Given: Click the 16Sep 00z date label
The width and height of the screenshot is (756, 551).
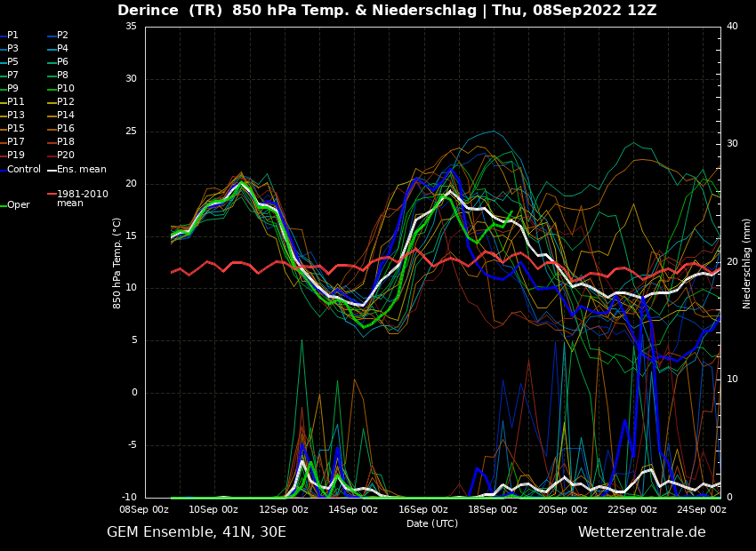Looking at the screenshot, I should [x=422, y=509].
